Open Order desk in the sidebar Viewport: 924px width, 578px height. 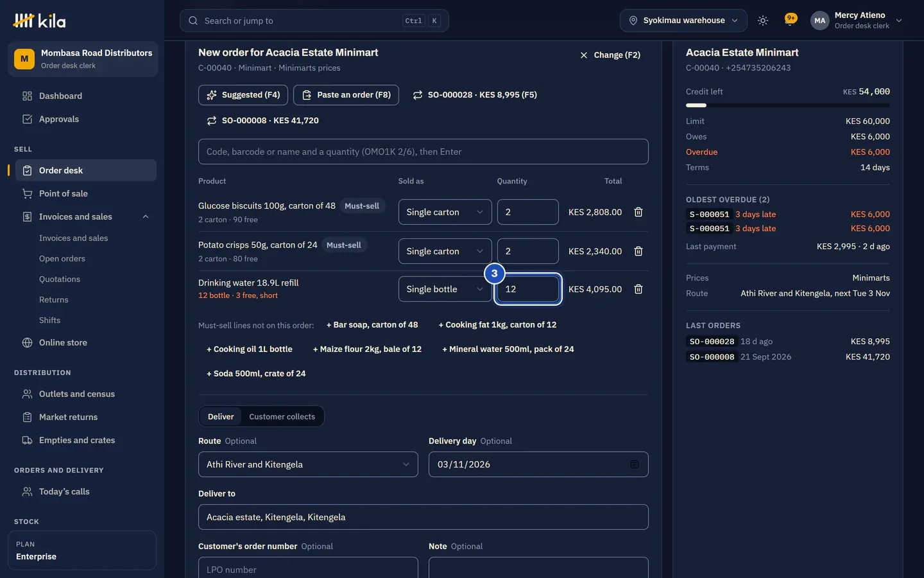(86, 170)
